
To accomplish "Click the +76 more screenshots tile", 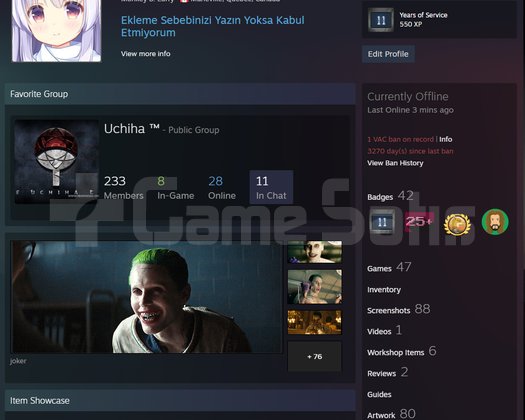I will [315, 356].
